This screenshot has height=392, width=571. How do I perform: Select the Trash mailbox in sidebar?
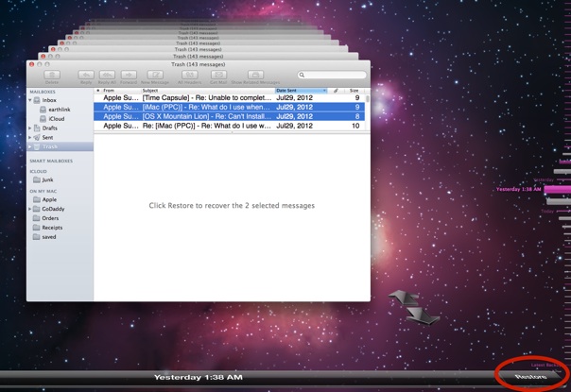(50, 146)
